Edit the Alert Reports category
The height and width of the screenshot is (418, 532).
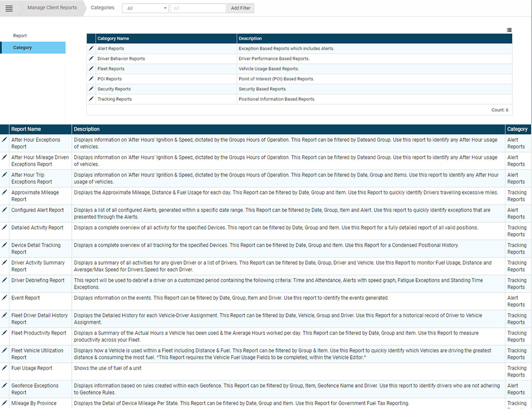[90, 48]
